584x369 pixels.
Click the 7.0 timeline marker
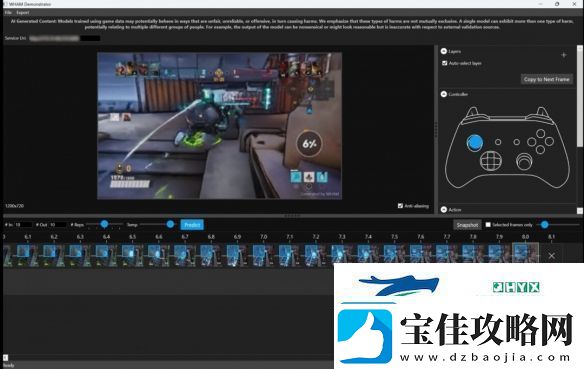tap(264, 236)
